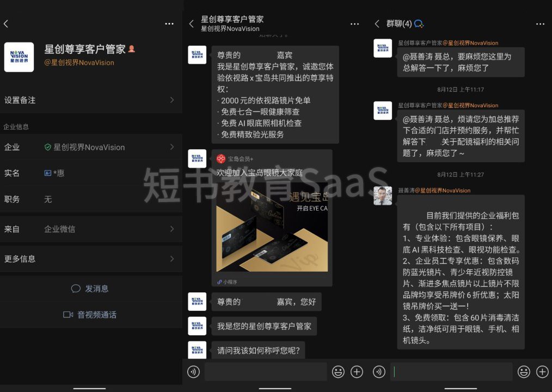
Task: Tap the 星创尊享客户管家 chat title
Action: 232,19
